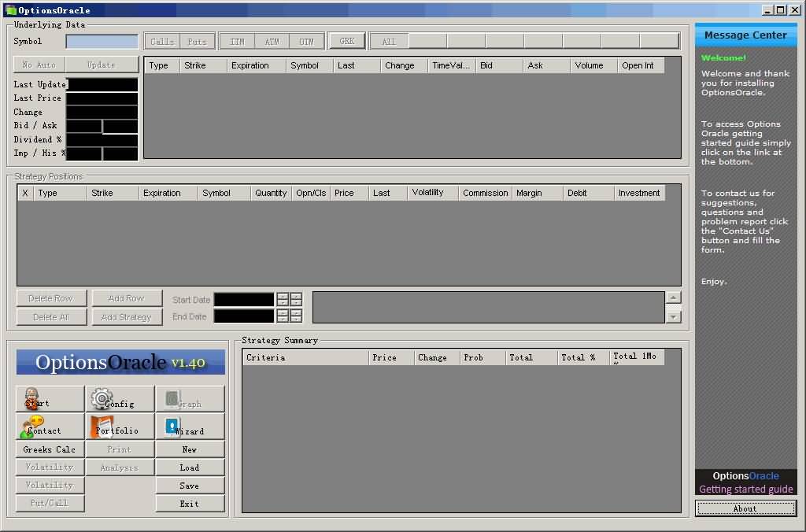Toggle the ATM filter

click(272, 41)
